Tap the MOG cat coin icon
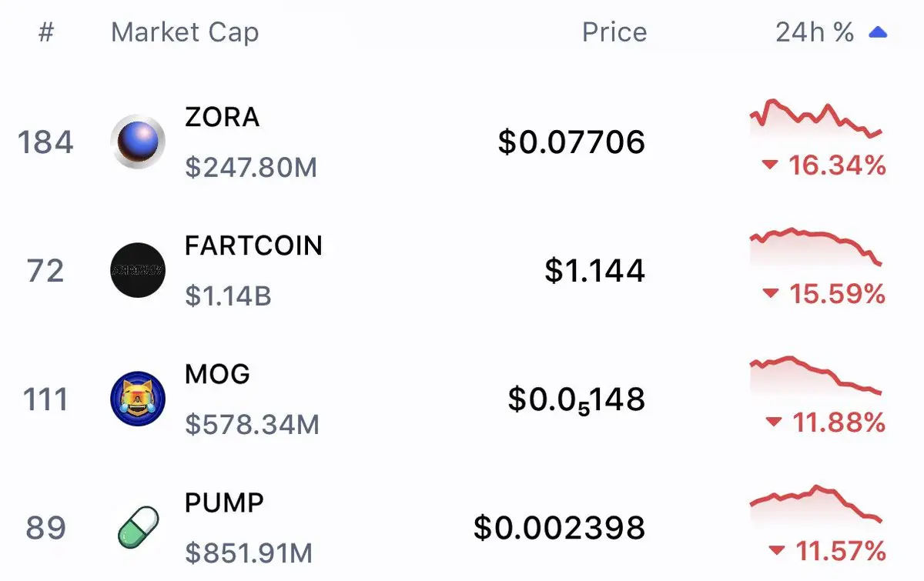Screen dimensions: 924x581 pos(138,399)
